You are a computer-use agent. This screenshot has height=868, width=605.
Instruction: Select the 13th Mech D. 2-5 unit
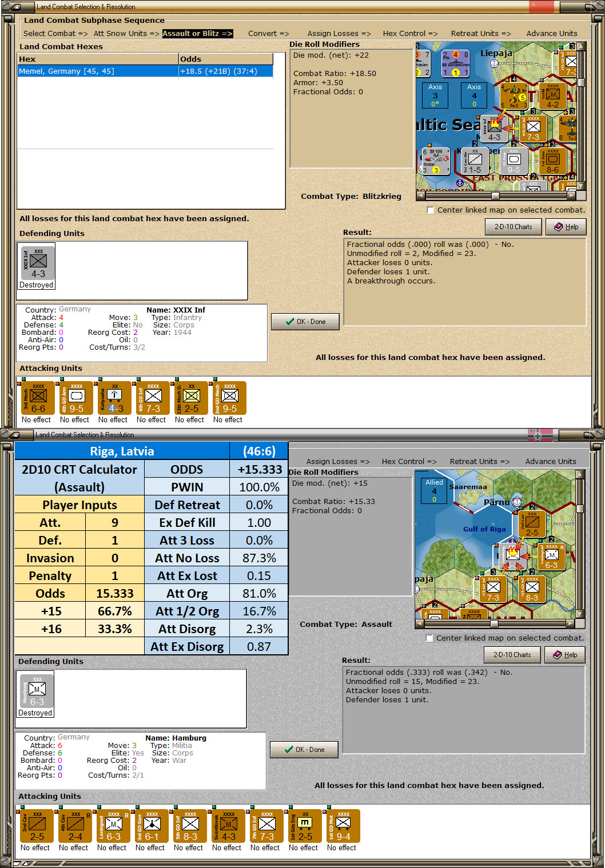[x=192, y=398]
